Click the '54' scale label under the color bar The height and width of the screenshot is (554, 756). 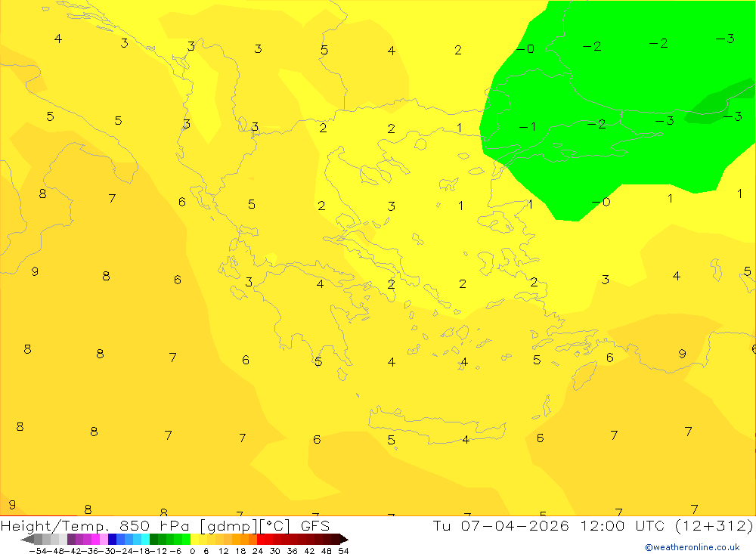click(x=343, y=551)
